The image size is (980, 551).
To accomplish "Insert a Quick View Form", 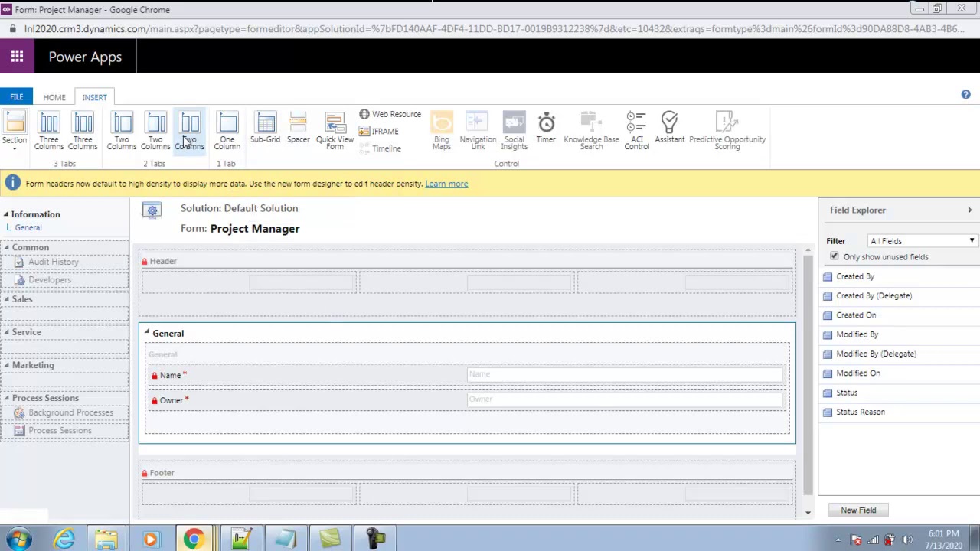I will pyautogui.click(x=335, y=131).
